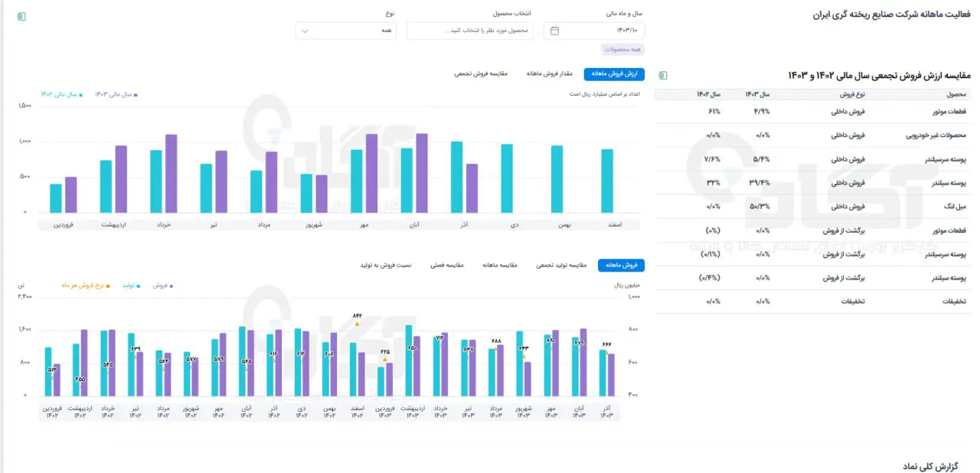Click the خرداد purple bar in top chart
The image size is (980, 473).
tap(171, 174)
